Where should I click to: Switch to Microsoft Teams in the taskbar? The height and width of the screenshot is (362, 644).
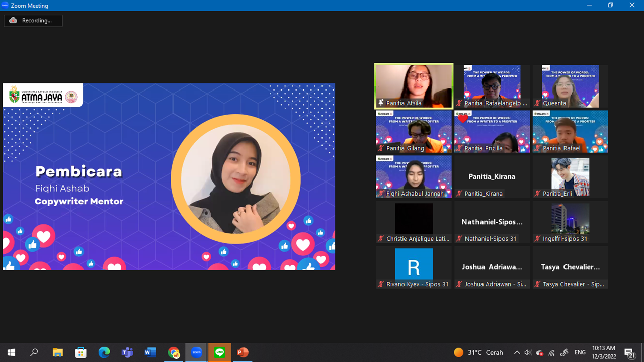tap(127, 352)
